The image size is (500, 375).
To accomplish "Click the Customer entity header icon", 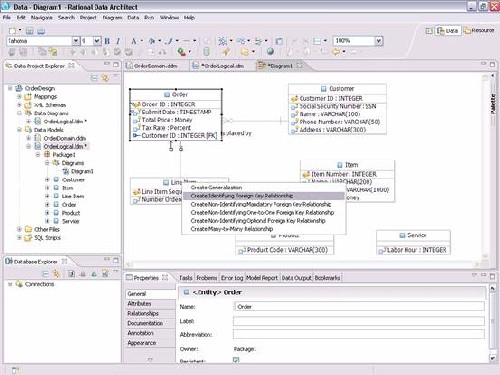I will click(x=323, y=89).
